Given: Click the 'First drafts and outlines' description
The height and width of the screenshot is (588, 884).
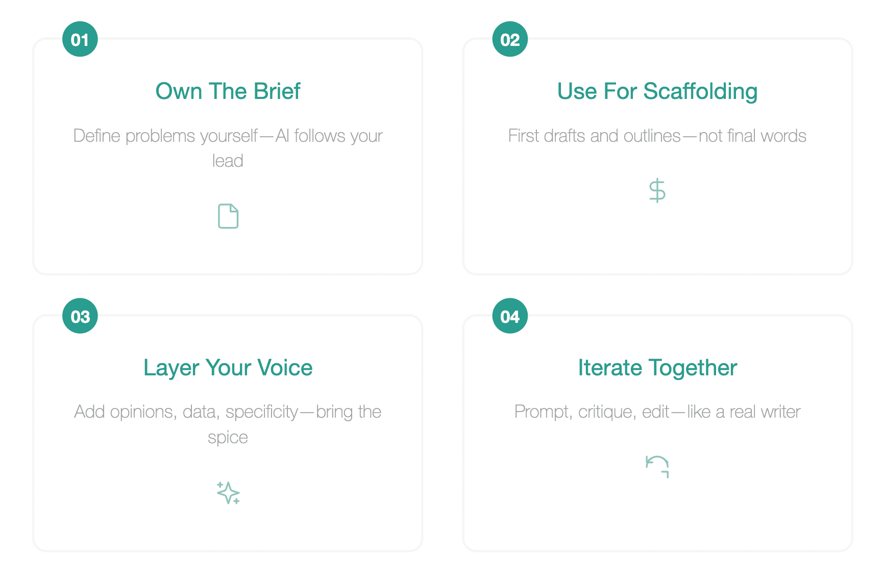Looking at the screenshot, I should 657,136.
